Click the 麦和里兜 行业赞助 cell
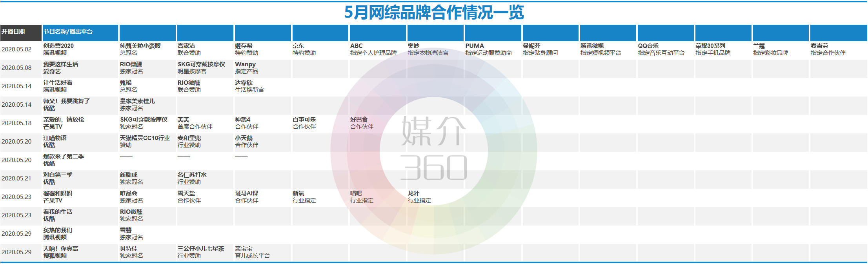 pos(205,142)
